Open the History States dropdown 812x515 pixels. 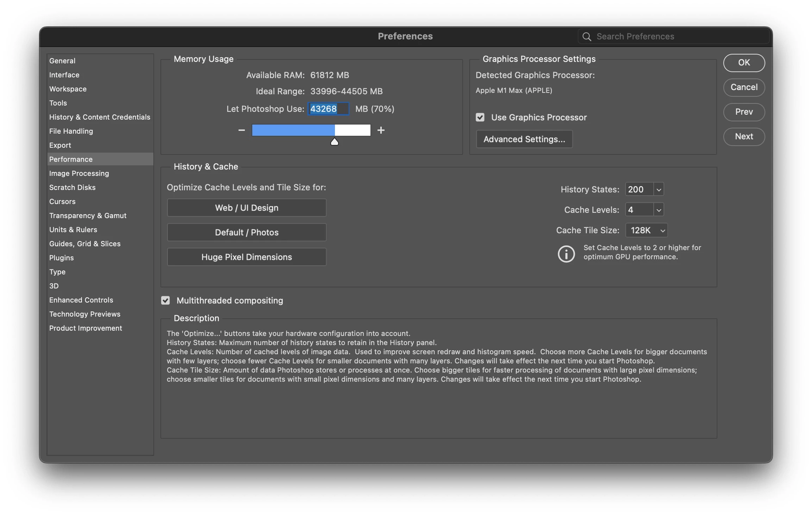pos(659,189)
